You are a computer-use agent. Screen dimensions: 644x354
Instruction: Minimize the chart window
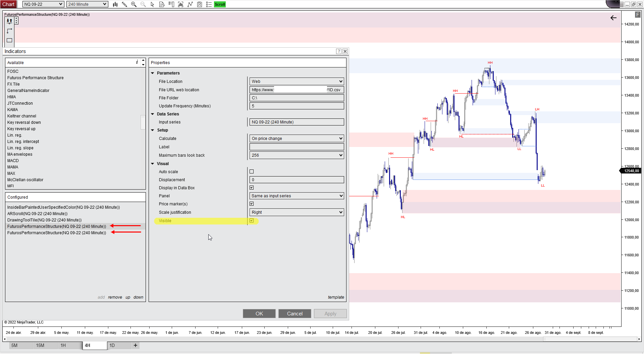627,4
